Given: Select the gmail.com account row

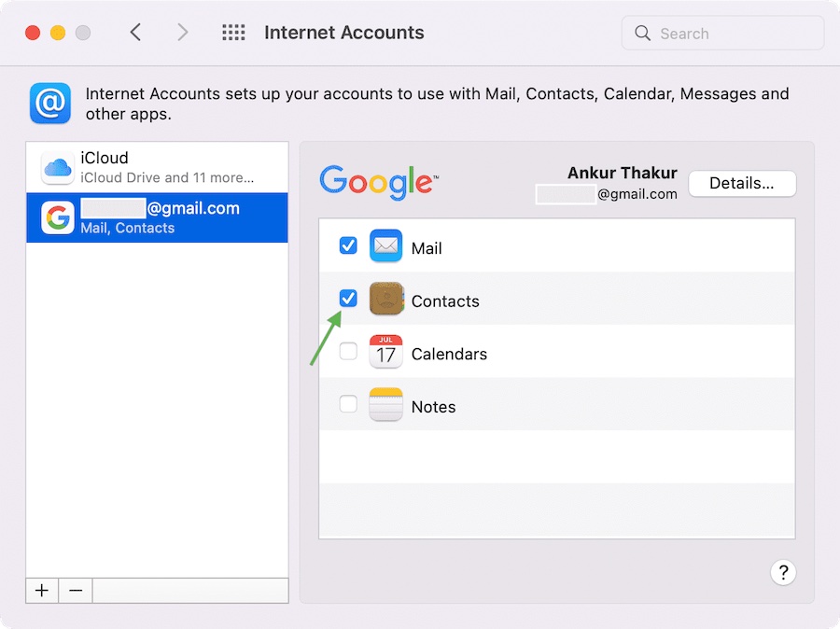Looking at the screenshot, I should (157, 217).
